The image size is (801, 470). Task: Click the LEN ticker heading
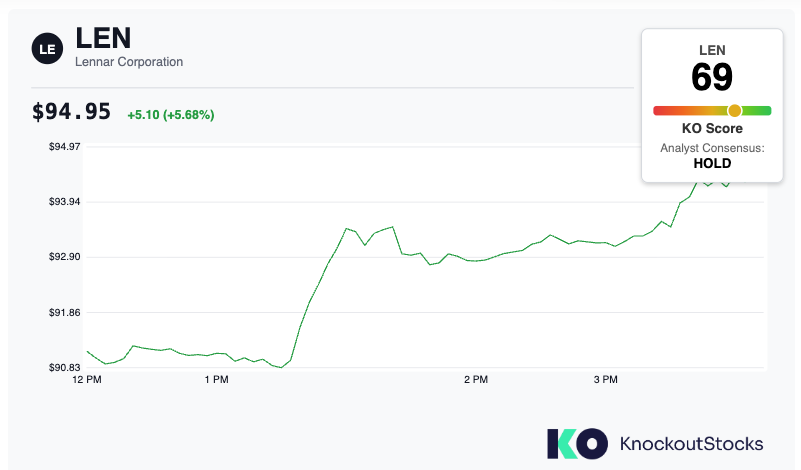pos(103,38)
